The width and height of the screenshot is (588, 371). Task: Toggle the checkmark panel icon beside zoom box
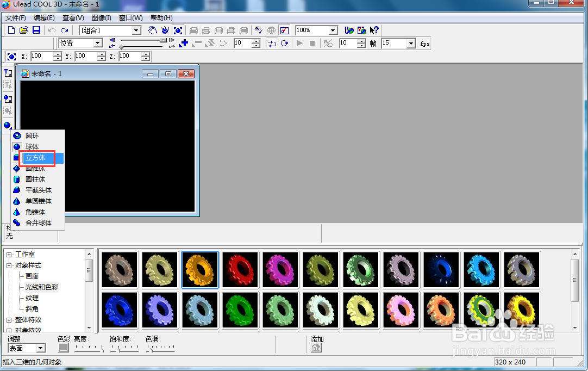284,30
